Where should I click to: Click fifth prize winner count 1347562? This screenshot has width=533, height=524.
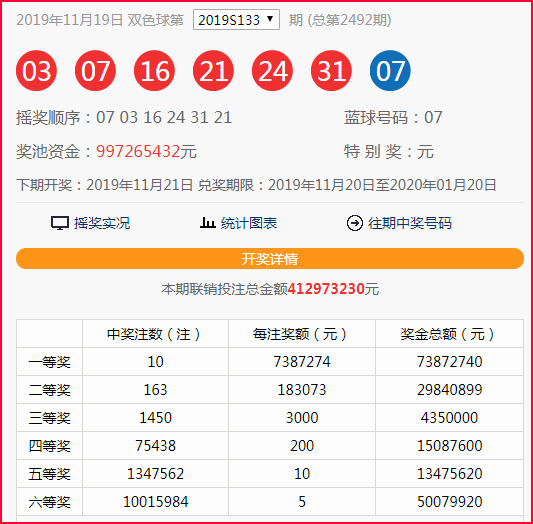click(155, 474)
